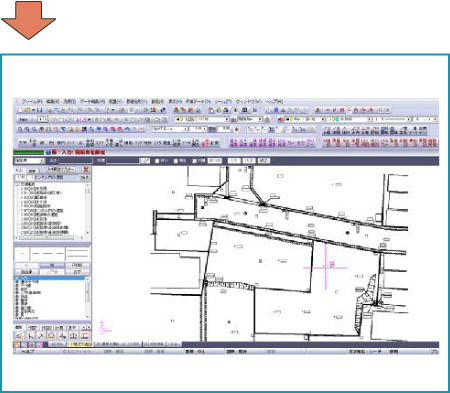Toggle the second checkbox in dark input bar
The image size is (450, 393).
click(x=176, y=161)
